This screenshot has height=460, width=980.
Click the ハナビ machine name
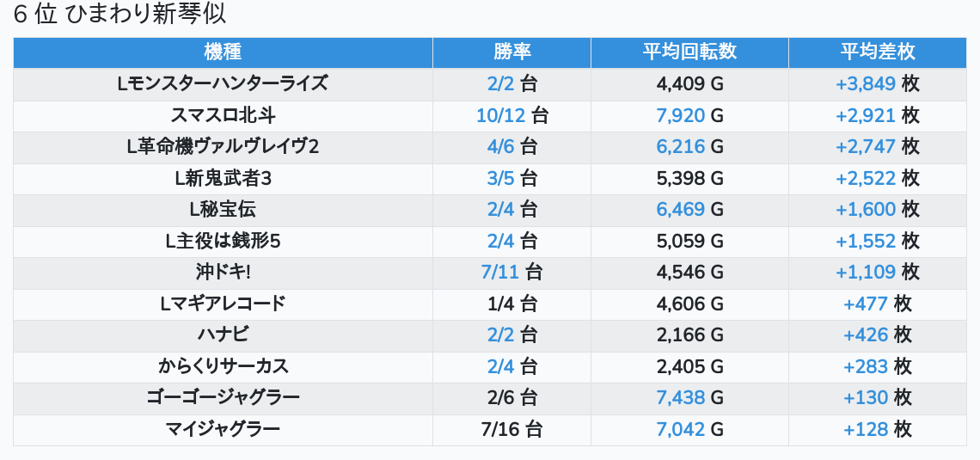coord(223,334)
